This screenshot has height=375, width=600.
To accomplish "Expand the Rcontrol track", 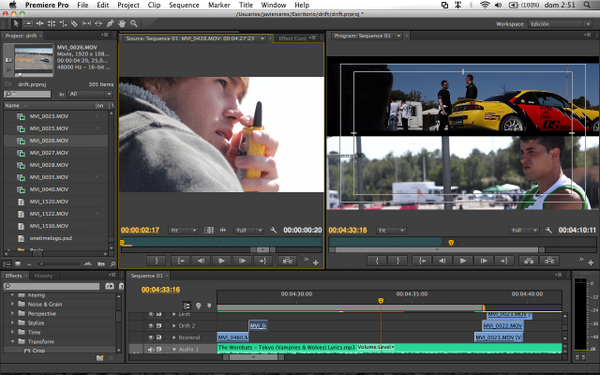I will (174, 338).
